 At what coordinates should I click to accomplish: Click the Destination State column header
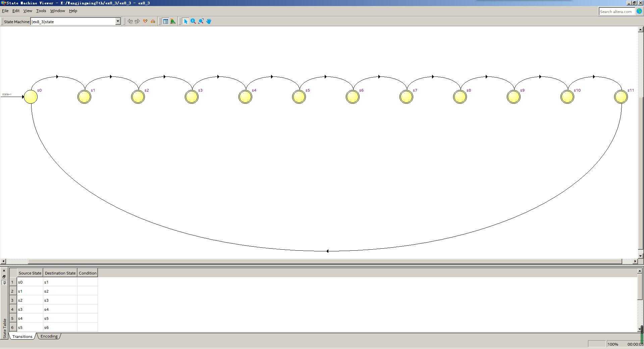click(x=60, y=273)
